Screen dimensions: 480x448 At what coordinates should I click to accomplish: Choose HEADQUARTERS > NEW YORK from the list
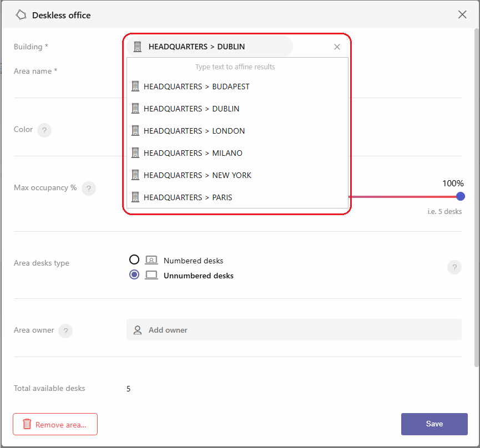[238, 175]
